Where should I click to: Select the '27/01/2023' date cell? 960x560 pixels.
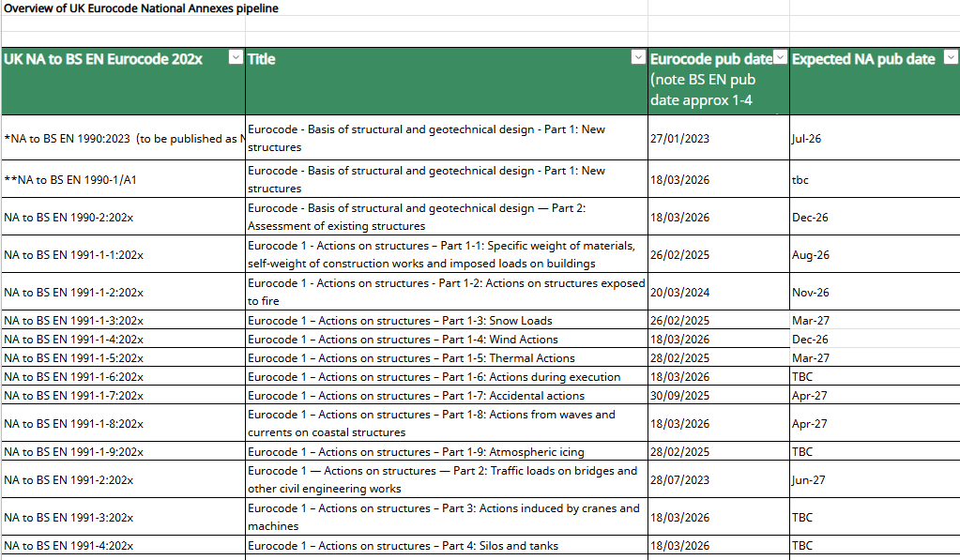point(719,138)
